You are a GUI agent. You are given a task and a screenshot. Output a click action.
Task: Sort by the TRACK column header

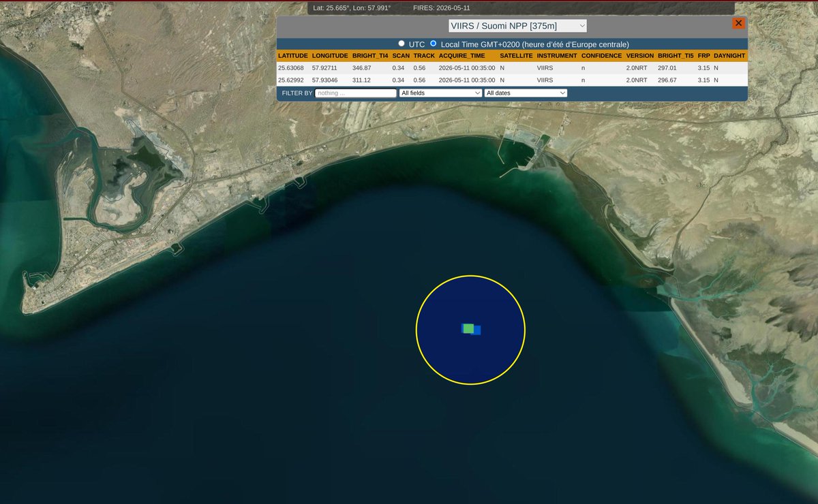click(424, 55)
